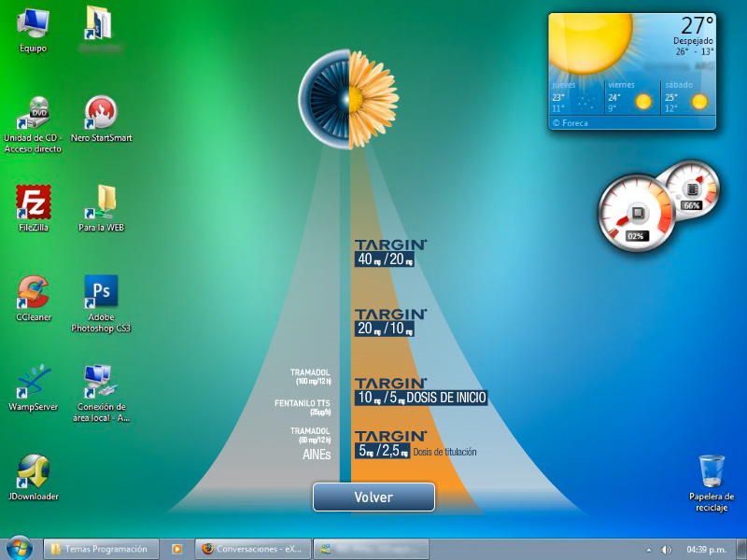Image resolution: width=747 pixels, height=560 pixels.
Task: Select Targin 10 mg/5 mg Dosis de Inicio
Action: (420, 392)
